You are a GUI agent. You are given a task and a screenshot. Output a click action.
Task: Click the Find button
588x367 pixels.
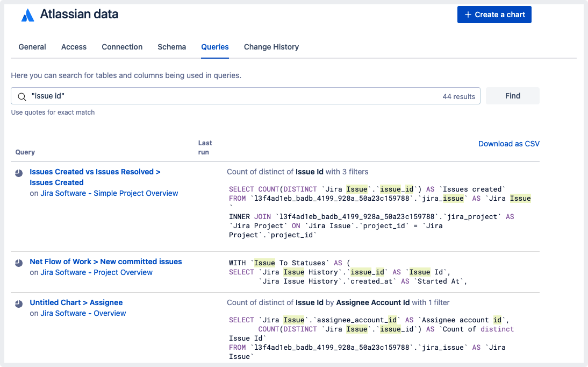[x=512, y=96]
